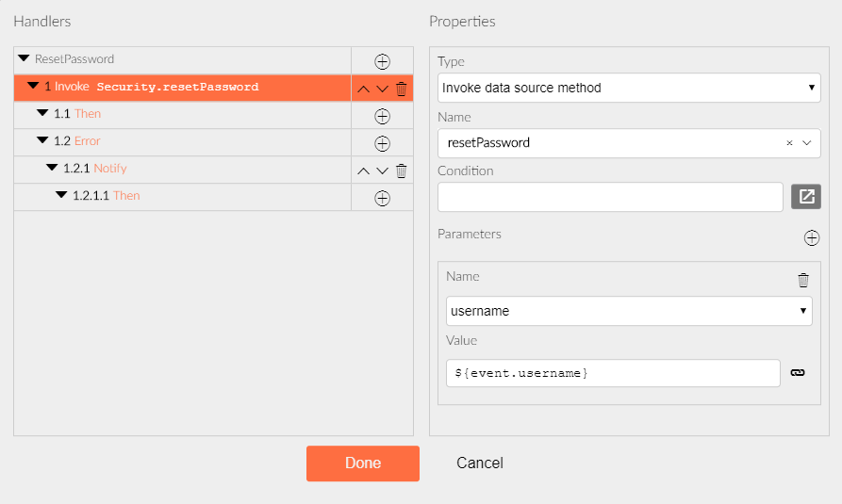
Task: Add a child under 1.1 Then
Action: 382,117
